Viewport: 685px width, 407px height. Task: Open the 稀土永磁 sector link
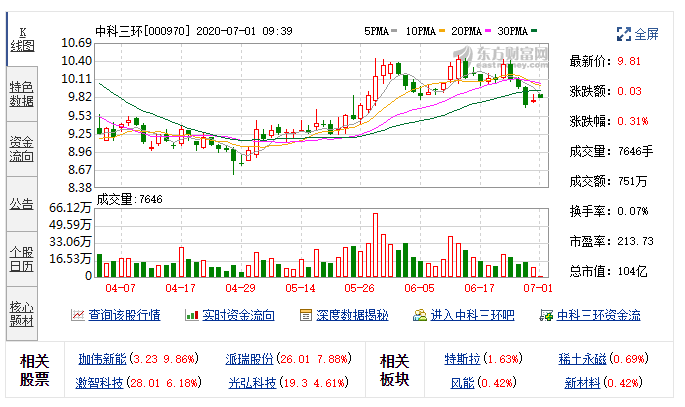pyautogui.click(x=583, y=359)
